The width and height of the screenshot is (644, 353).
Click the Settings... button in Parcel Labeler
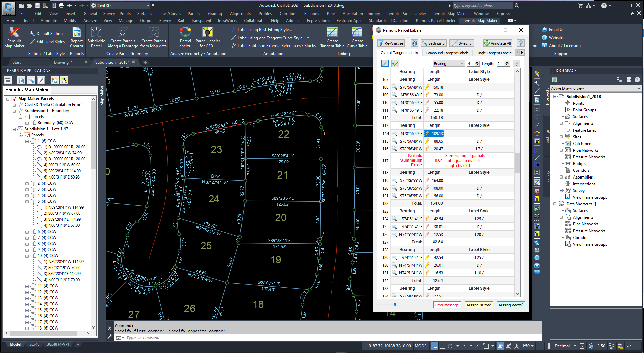[434, 43]
